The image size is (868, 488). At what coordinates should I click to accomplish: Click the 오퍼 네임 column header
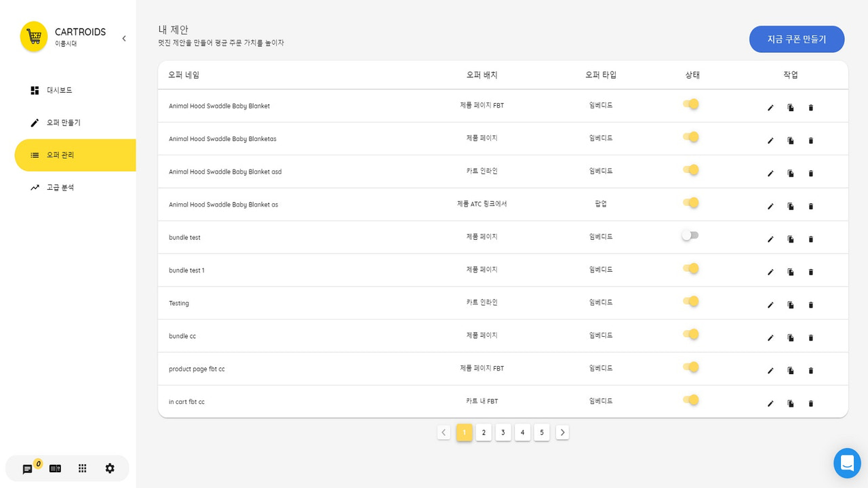[184, 75]
